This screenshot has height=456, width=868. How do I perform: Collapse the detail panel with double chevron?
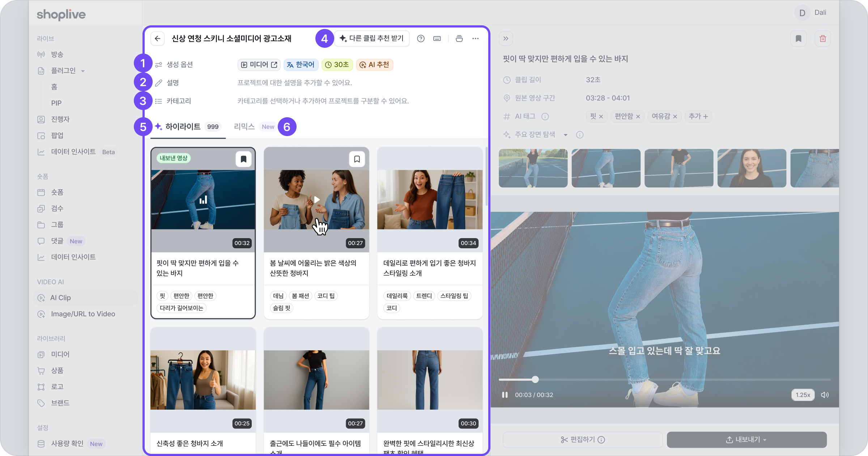(x=506, y=38)
